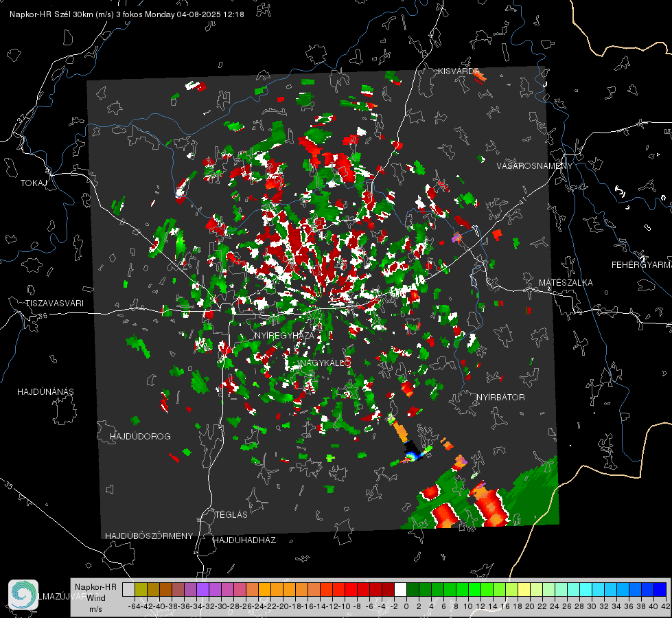Screen dimensions: 672x618
Task: Click the 20 legend value
Action: pyautogui.click(x=530, y=606)
